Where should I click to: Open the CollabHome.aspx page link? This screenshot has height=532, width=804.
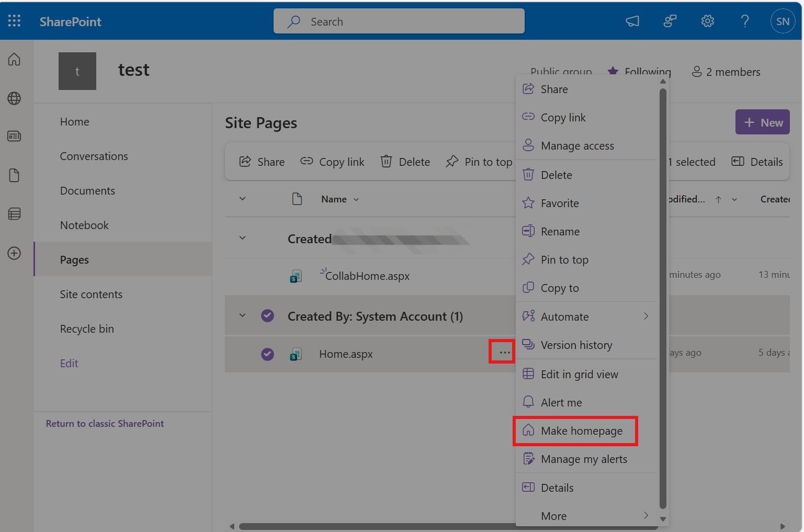tap(367, 276)
